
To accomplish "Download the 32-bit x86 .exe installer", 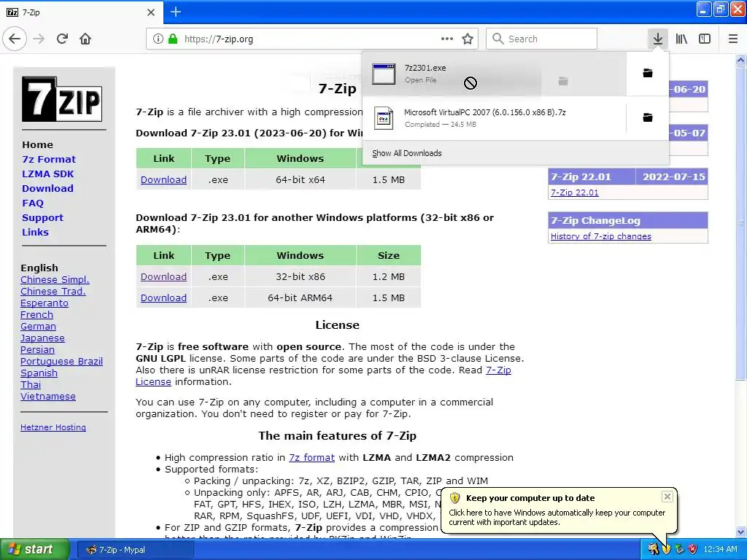I will [163, 276].
